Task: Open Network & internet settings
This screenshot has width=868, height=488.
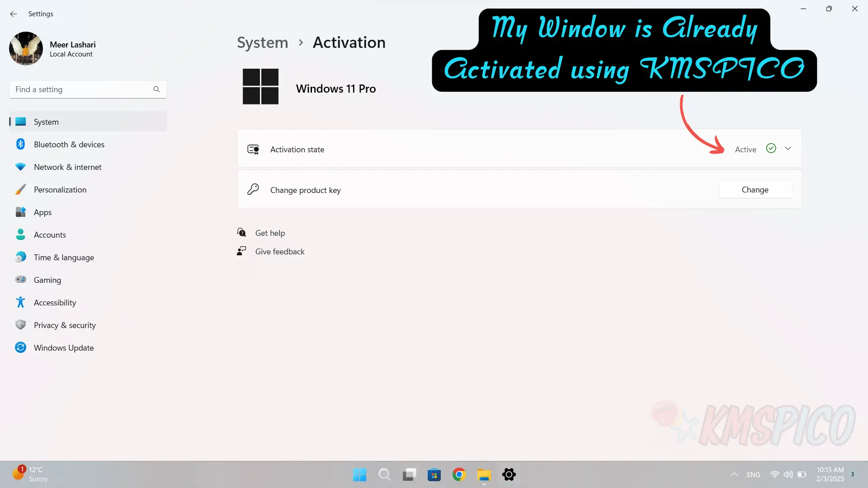Action: point(88,167)
